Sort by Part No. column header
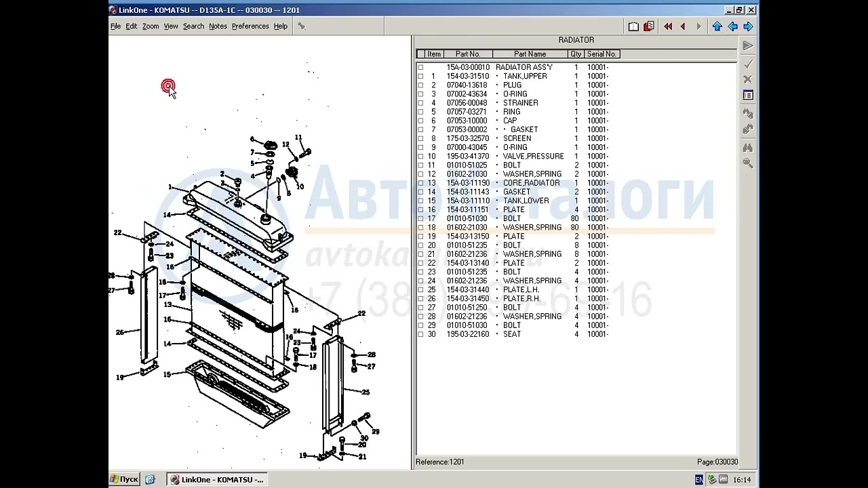Image resolution: width=868 pixels, height=488 pixels. pos(468,54)
